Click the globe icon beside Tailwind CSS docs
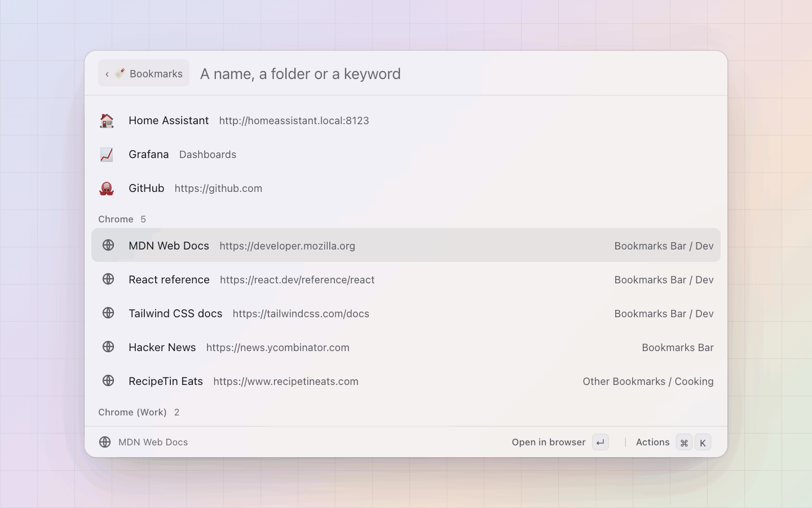Image resolution: width=812 pixels, height=508 pixels. pyautogui.click(x=108, y=313)
